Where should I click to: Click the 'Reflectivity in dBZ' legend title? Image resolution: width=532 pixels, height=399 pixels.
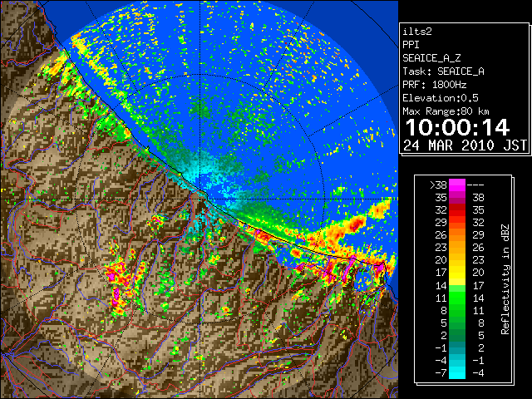505,279
